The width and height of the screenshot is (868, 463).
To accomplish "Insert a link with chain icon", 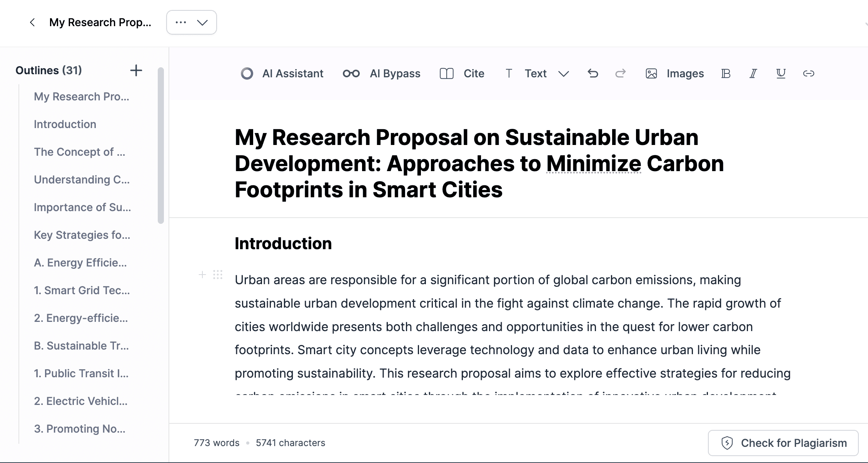I will (808, 73).
